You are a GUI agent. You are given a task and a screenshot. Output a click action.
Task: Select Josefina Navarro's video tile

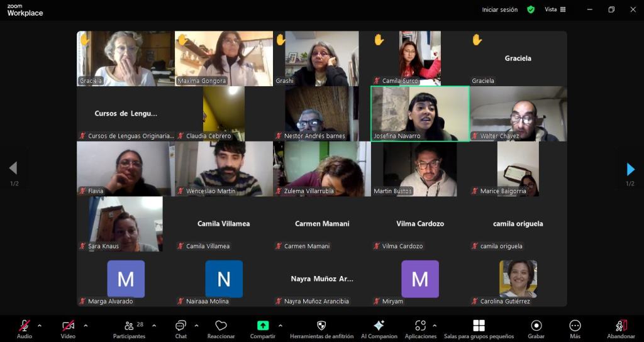[419, 113]
